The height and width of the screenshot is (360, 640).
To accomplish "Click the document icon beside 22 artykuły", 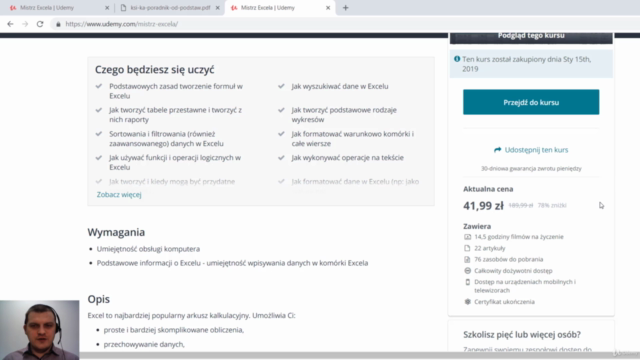I will click(467, 248).
